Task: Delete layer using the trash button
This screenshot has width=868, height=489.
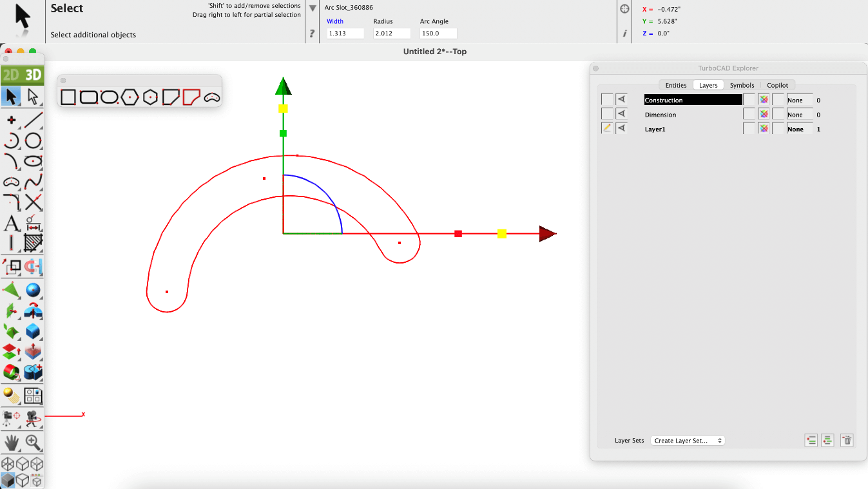Action: tap(847, 441)
